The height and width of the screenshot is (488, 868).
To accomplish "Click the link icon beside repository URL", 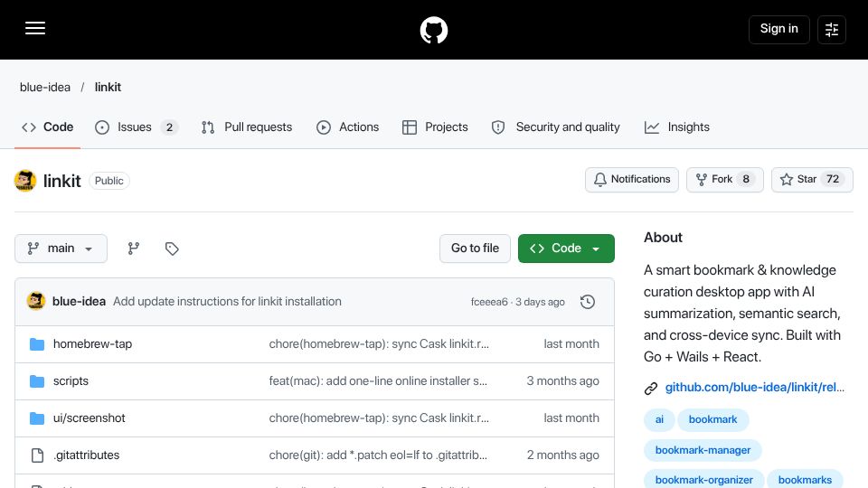I will [x=651, y=389].
